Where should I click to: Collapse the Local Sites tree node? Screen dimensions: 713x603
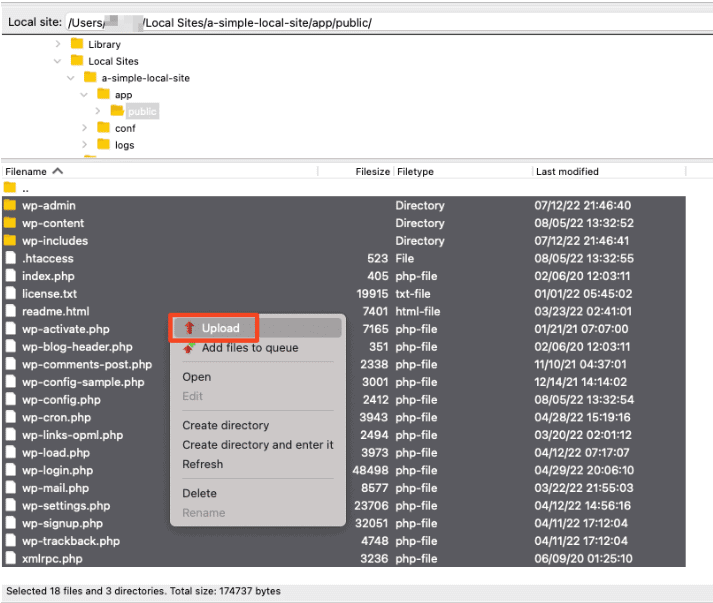pos(57,61)
